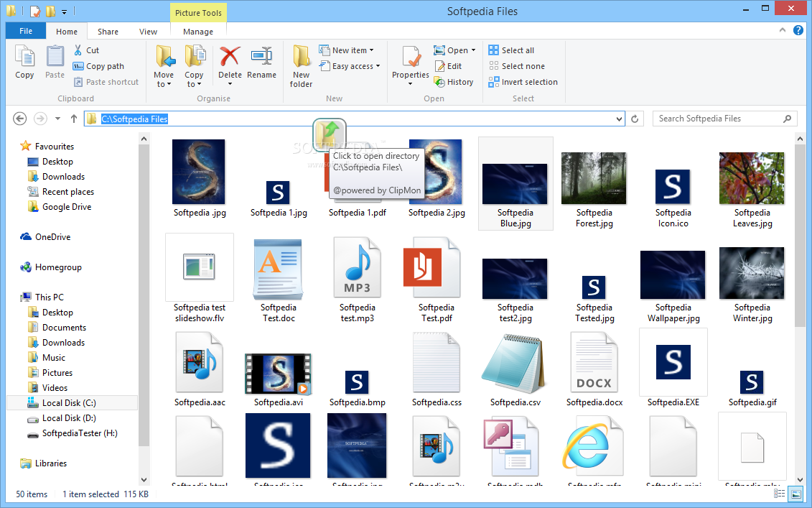Image resolution: width=812 pixels, height=508 pixels.
Task: Open the File menu tab
Action: tap(26, 31)
